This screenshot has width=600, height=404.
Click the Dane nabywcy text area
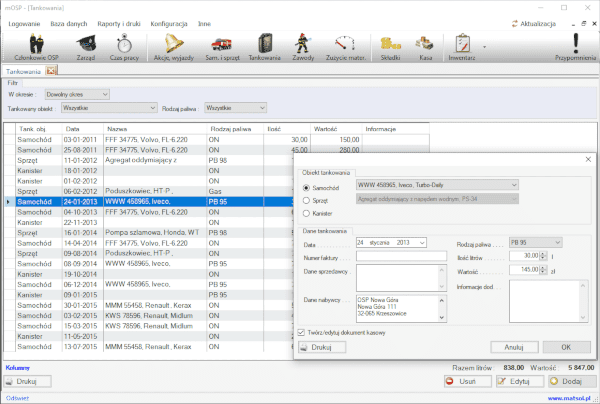(401, 308)
